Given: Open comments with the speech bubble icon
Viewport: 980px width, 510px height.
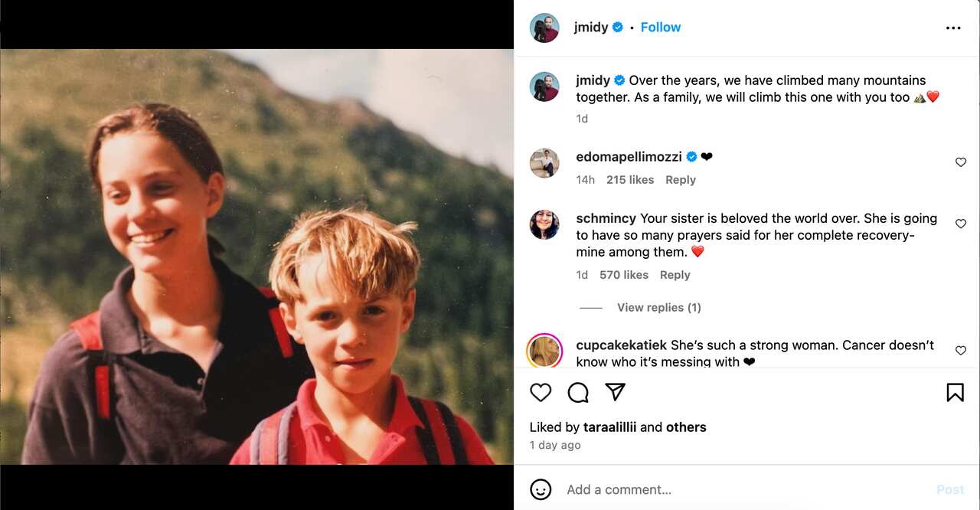Looking at the screenshot, I should point(578,393).
